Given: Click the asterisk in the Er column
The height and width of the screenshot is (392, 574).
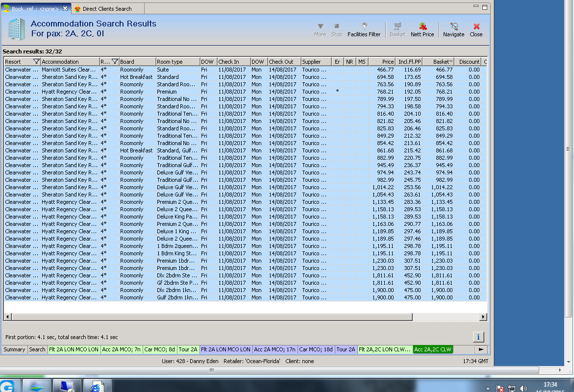Looking at the screenshot, I should [337, 92].
